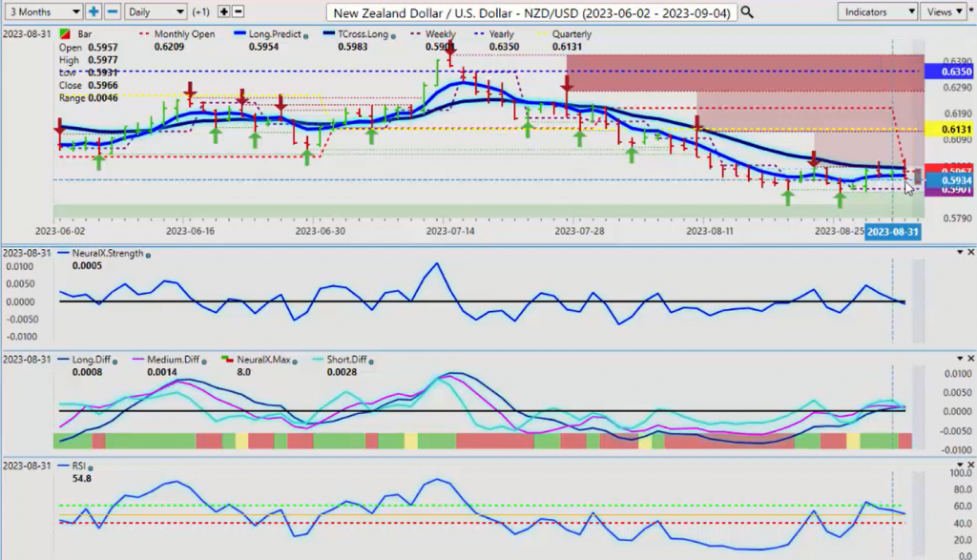Click the Medium.Diff indicator label
Screen dimensions: 977x560
pyautogui.click(x=174, y=360)
